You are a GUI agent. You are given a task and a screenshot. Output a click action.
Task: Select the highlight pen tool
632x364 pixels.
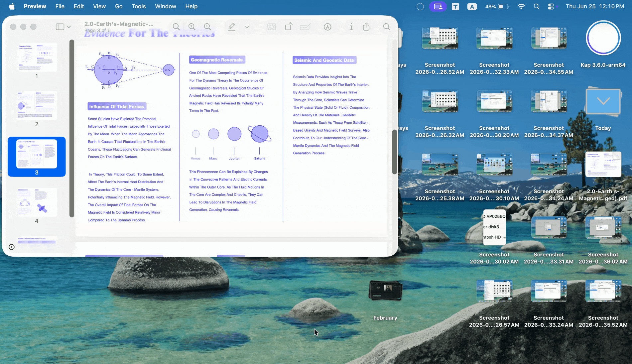coord(232,27)
